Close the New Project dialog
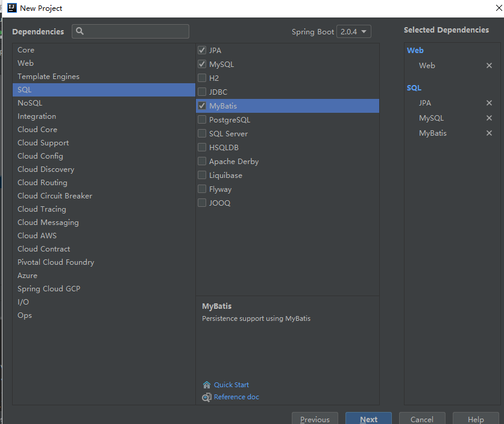This screenshot has width=504, height=424. 499,8
